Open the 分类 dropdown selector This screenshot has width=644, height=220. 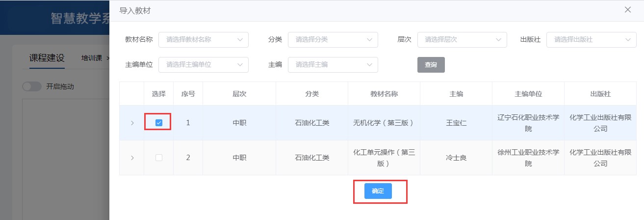click(333, 40)
